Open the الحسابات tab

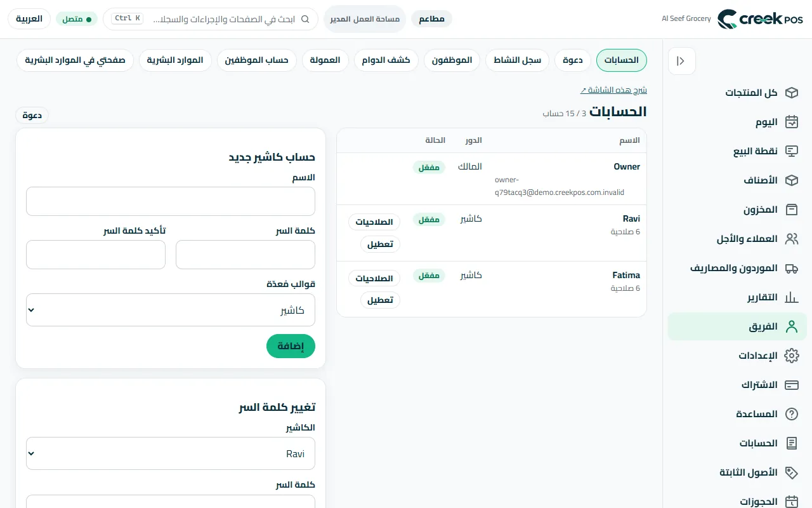[x=622, y=60]
